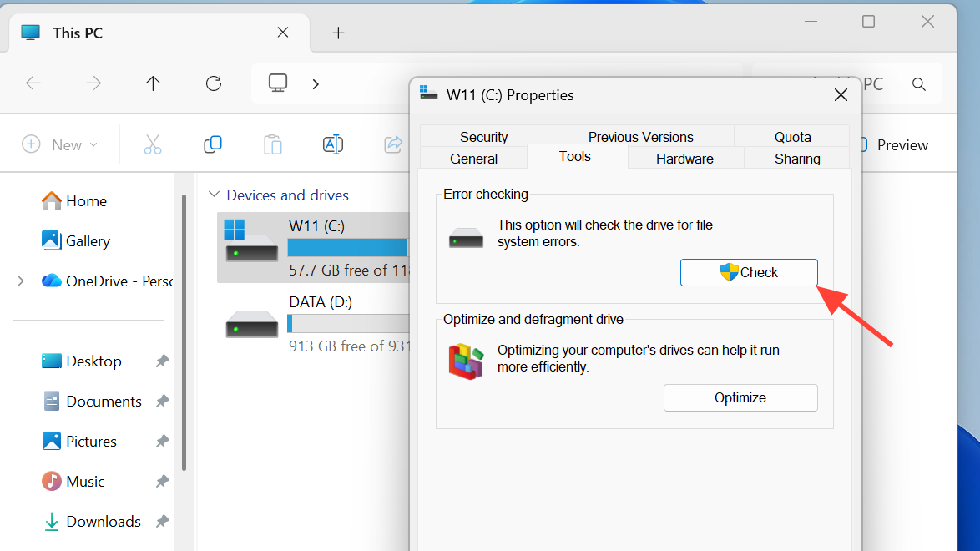Image resolution: width=980 pixels, height=551 pixels.
Task: Open the Downloads quick access folder
Action: click(92, 521)
